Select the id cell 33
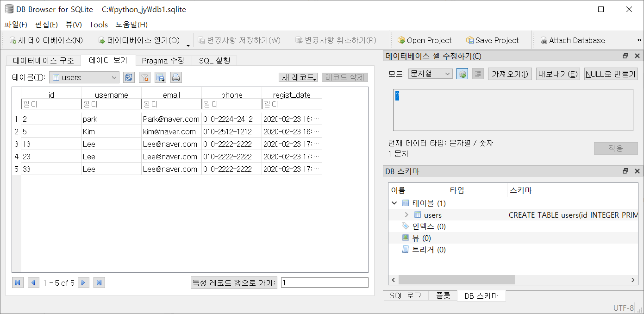644x314 pixels. coord(51,169)
